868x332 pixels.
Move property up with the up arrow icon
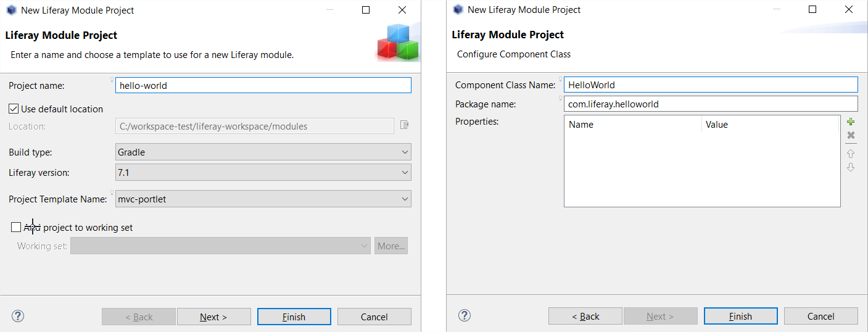point(851,154)
